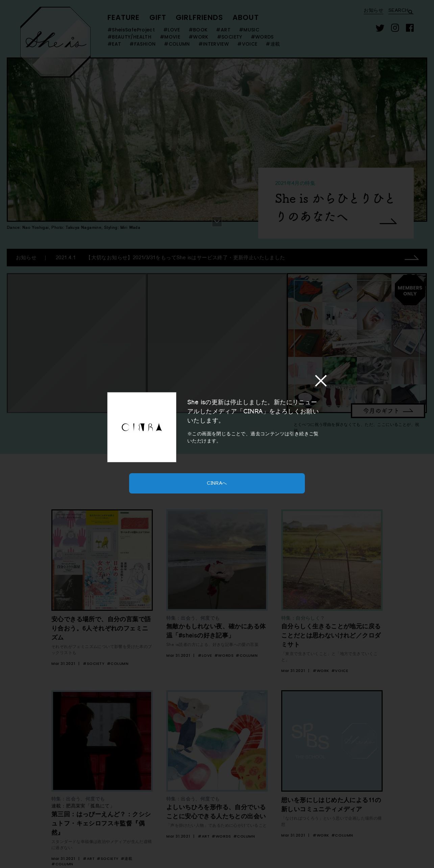434x868 pixels.
Task: Select the #LOVE tag in header
Action: [172, 30]
